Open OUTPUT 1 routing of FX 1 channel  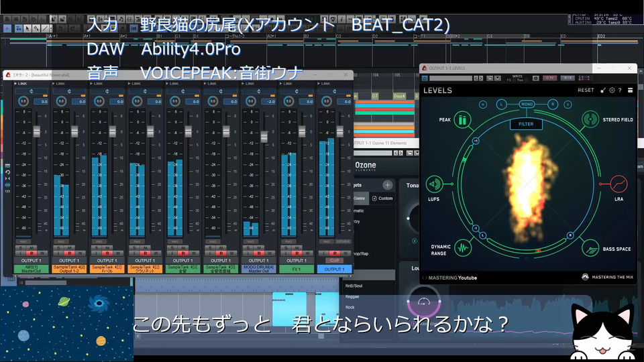tap(297, 261)
